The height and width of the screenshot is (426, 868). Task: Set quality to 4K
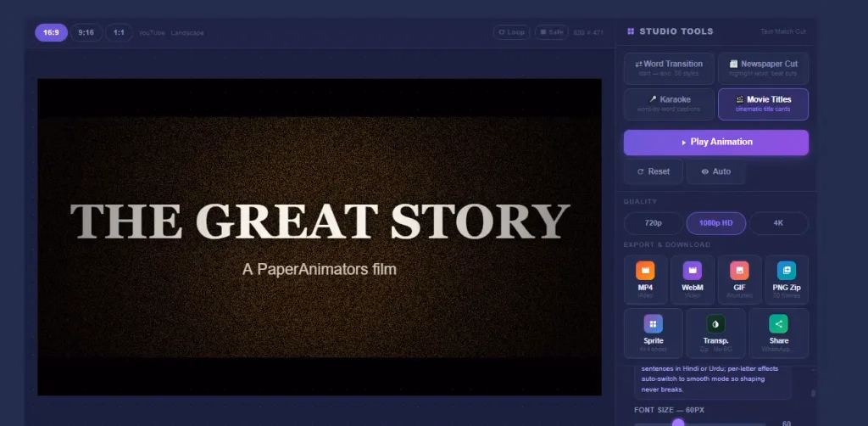click(x=778, y=223)
